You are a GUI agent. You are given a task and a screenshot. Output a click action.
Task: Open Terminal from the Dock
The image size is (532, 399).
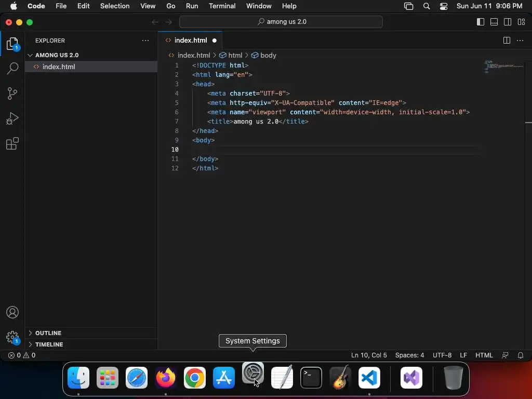[x=311, y=378]
